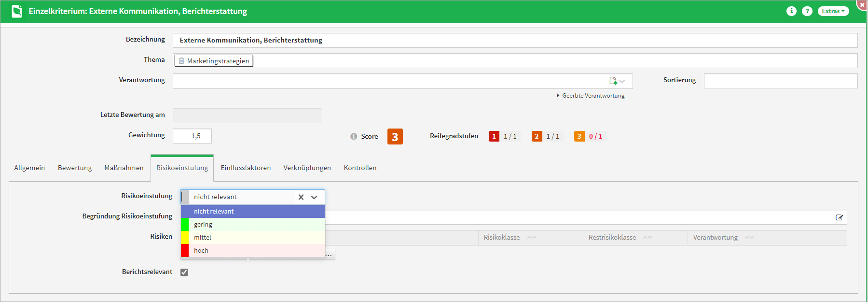Open help via the question mark icon
The height and width of the screenshot is (302, 868).
coord(807,11)
